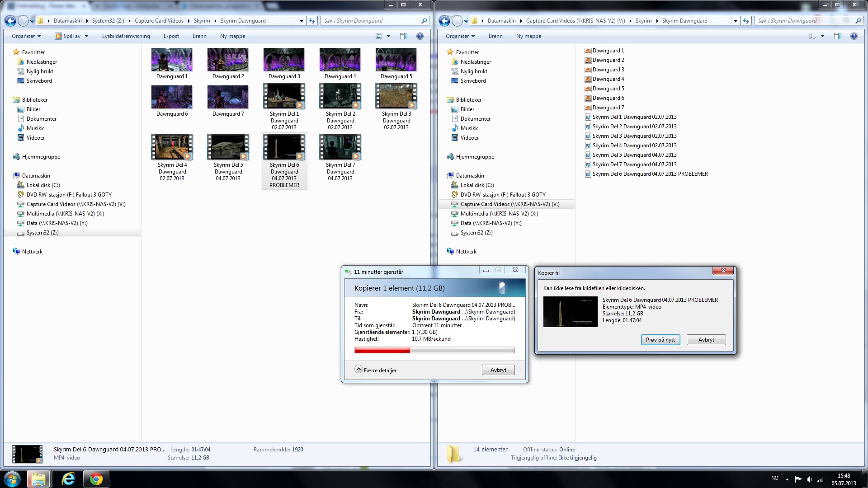Open help in left Explorer window

click(420, 36)
